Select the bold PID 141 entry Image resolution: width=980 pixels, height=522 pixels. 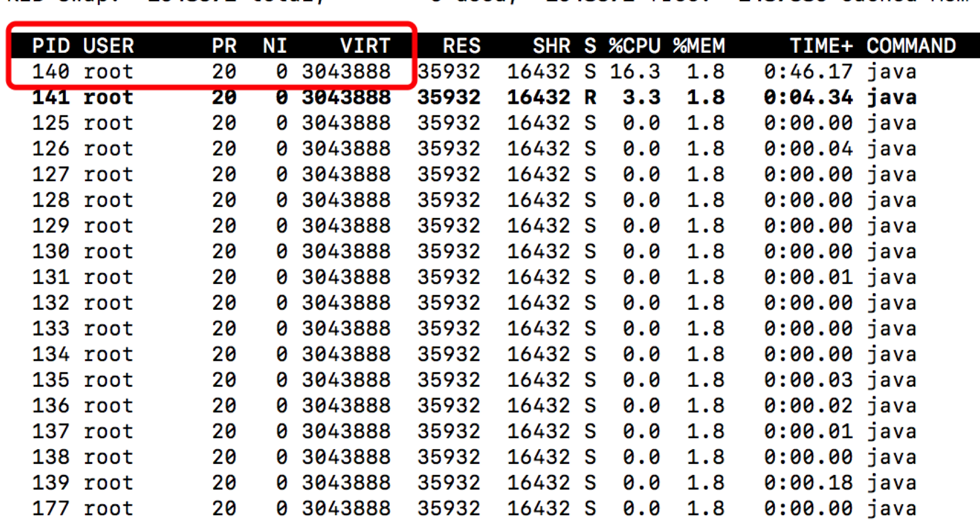(x=51, y=98)
